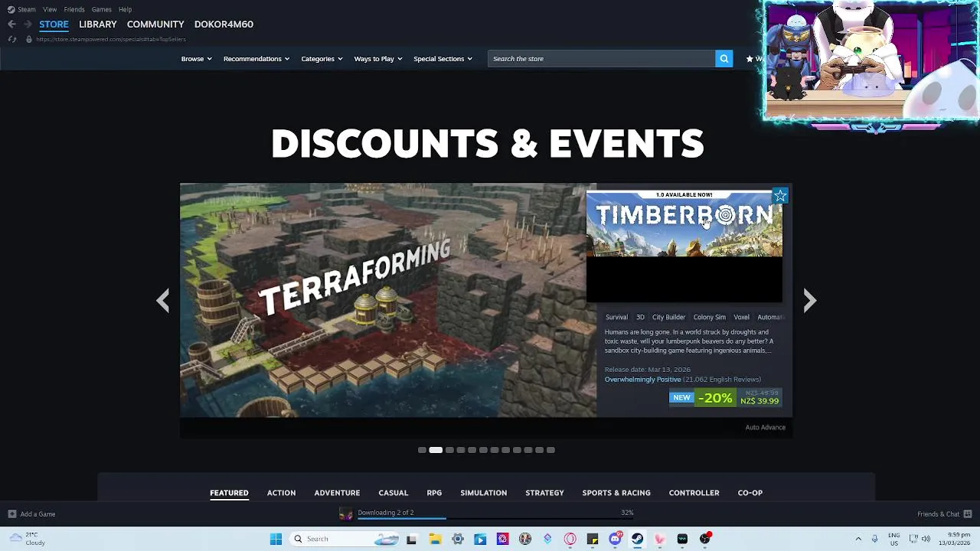Open the Friends & Chat icon

(x=968, y=514)
